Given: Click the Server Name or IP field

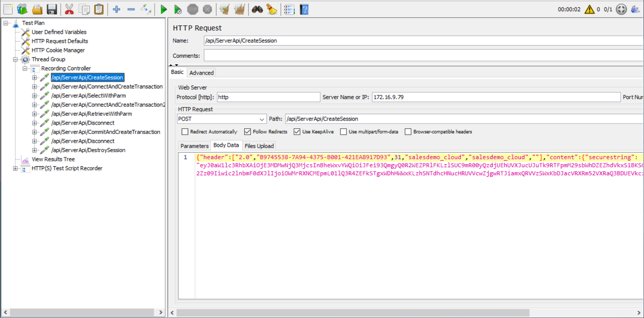Looking at the screenshot, I should click(x=495, y=97).
